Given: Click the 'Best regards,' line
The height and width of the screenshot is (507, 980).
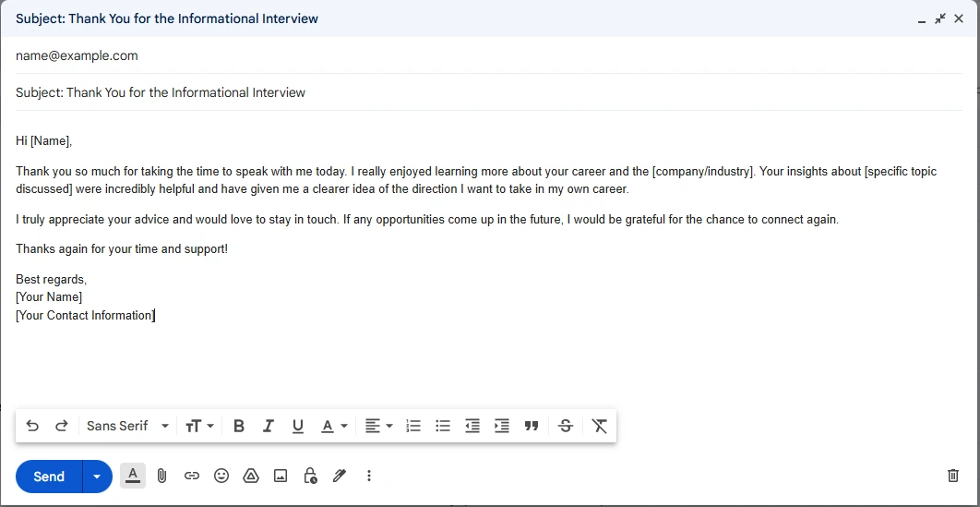Looking at the screenshot, I should click(x=52, y=280).
